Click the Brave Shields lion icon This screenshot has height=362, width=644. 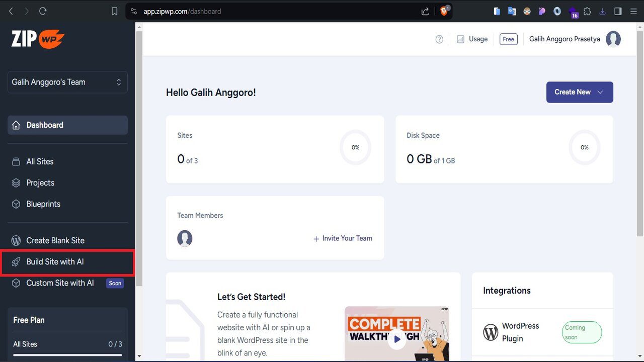pos(444,11)
